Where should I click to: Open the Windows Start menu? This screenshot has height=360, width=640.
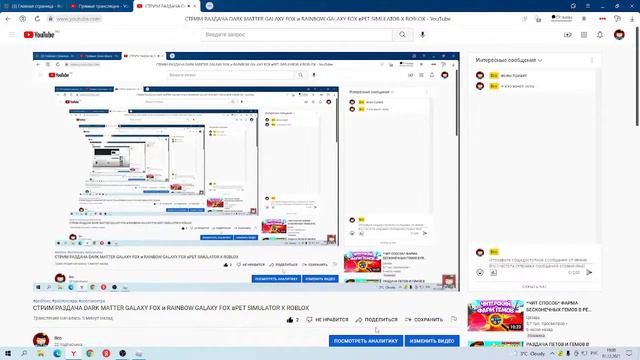pos(8,353)
